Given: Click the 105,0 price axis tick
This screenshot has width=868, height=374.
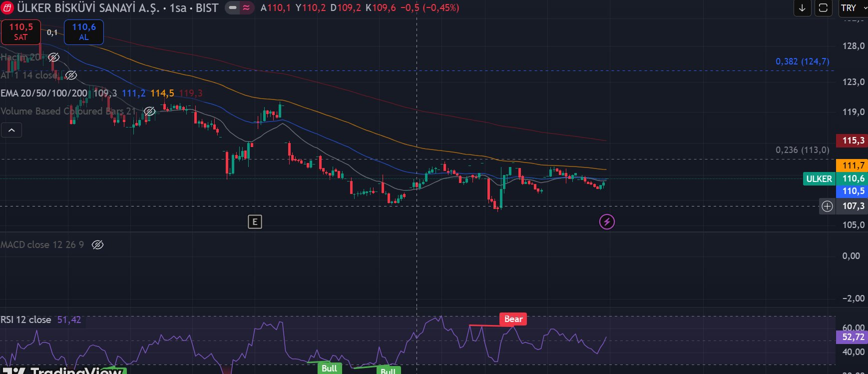Looking at the screenshot, I should [854, 225].
